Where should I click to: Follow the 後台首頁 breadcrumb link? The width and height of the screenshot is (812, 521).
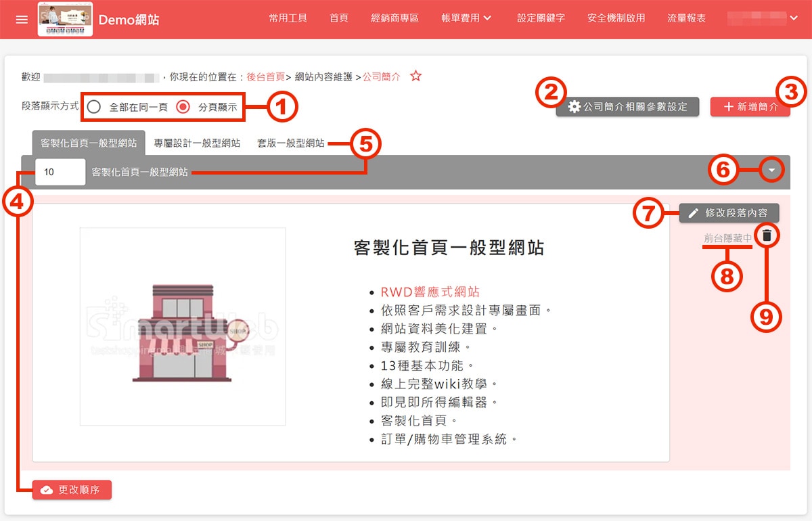click(x=265, y=77)
